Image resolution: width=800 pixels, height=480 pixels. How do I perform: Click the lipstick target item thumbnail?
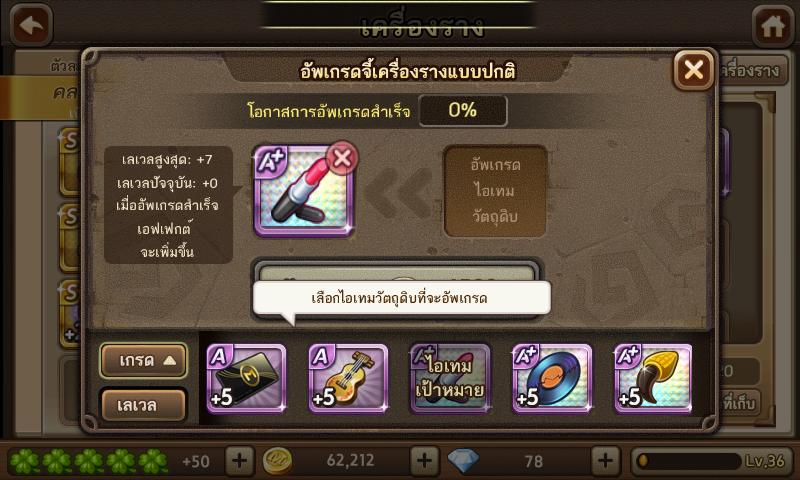point(304,191)
